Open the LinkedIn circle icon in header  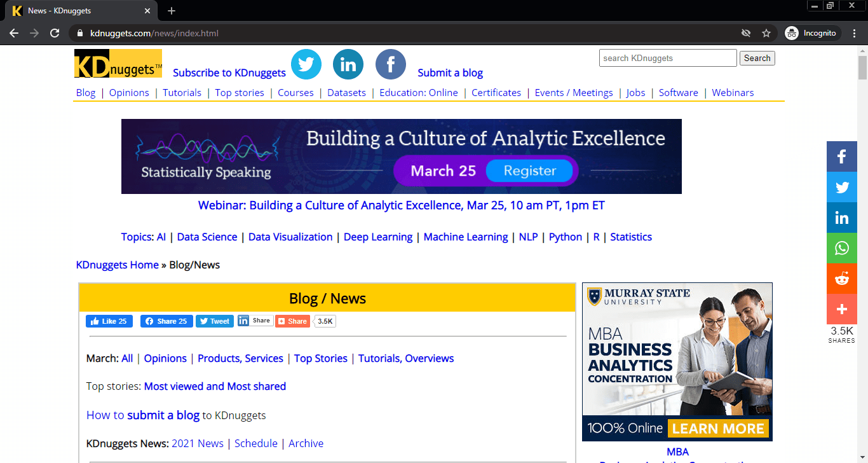(348, 64)
